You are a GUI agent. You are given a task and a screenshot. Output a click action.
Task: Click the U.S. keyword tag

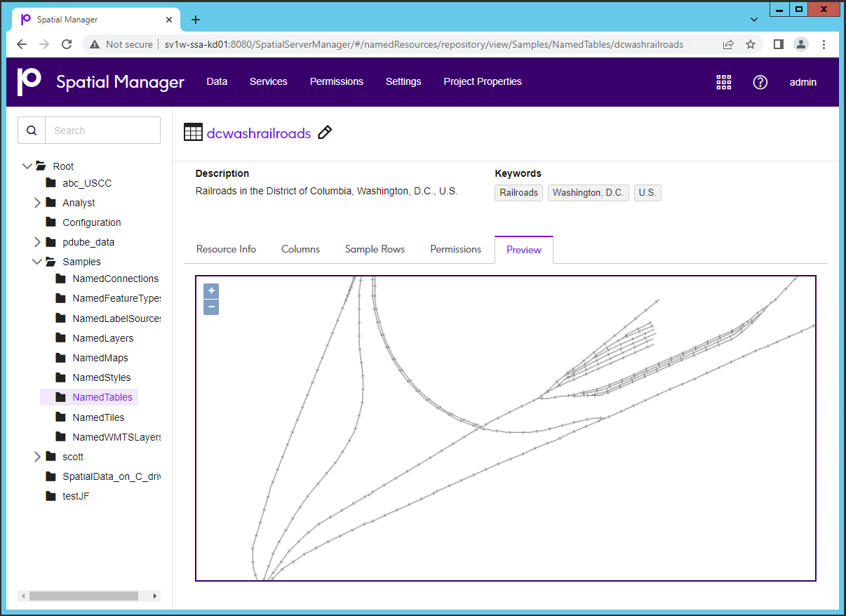click(647, 193)
